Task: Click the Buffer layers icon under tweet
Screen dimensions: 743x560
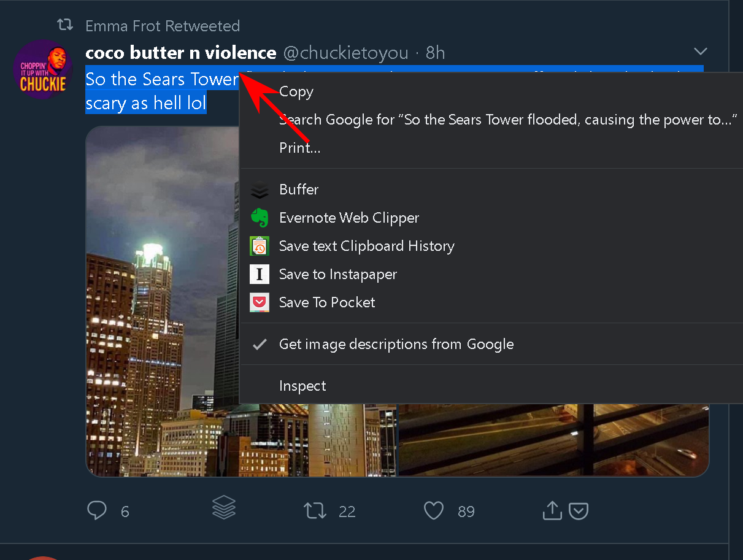Action: click(x=224, y=507)
